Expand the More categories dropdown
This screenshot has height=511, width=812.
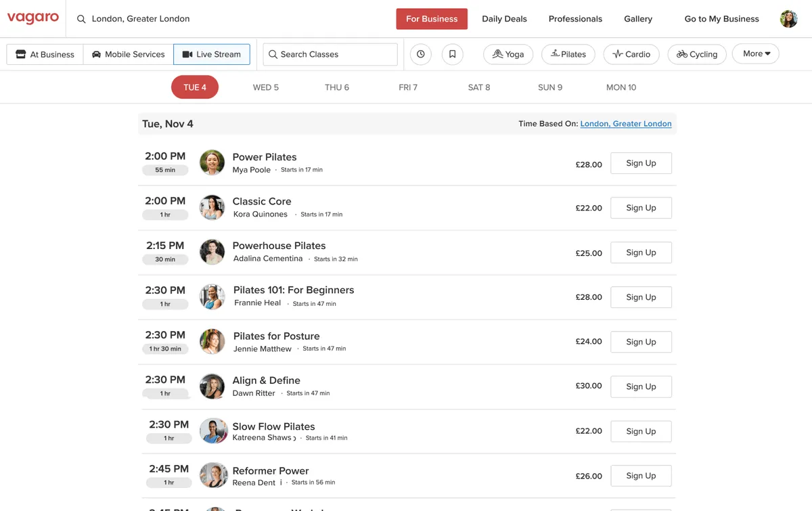tap(756, 53)
